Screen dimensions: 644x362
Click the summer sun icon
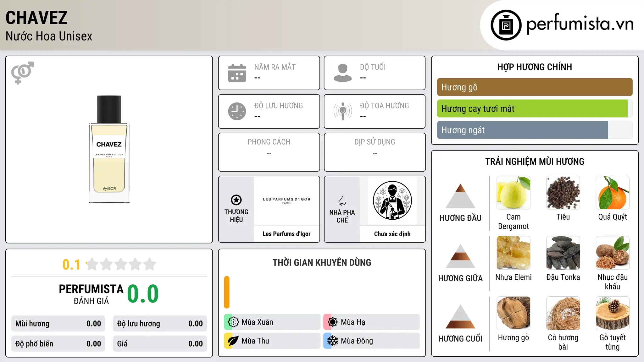click(333, 322)
